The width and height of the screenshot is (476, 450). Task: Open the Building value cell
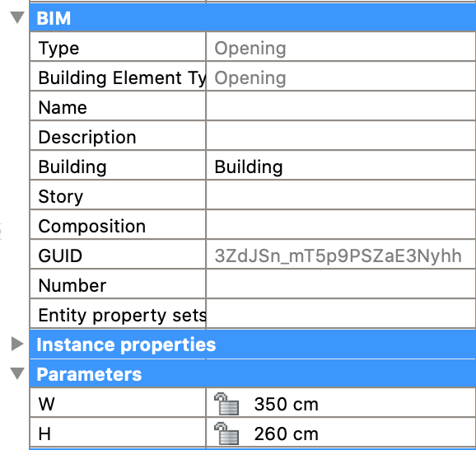pos(341,166)
